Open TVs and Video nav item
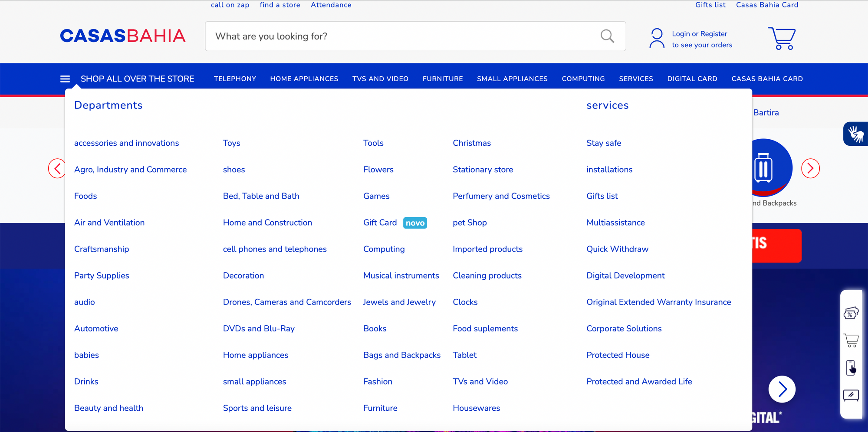 [x=380, y=79]
